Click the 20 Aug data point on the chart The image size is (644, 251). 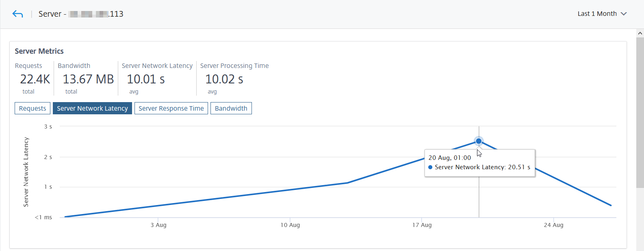click(479, 141)
